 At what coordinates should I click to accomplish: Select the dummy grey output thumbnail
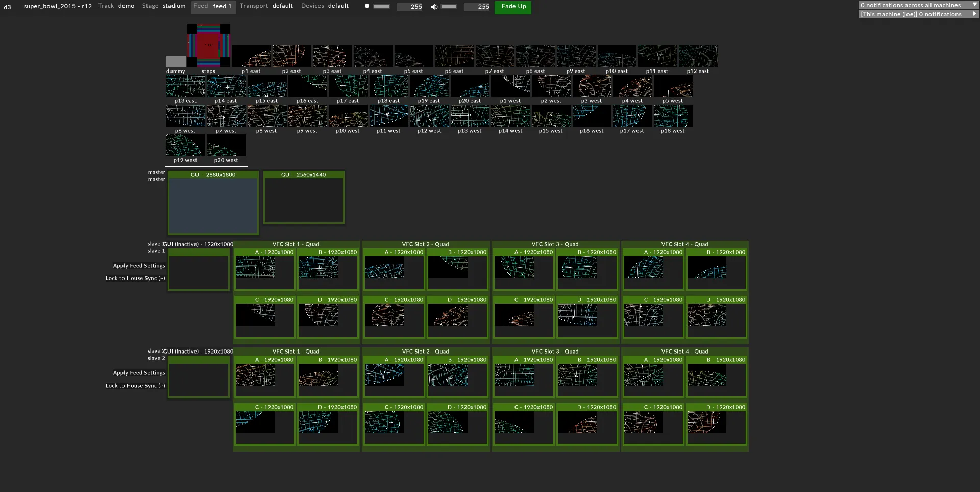pos(176,61)
